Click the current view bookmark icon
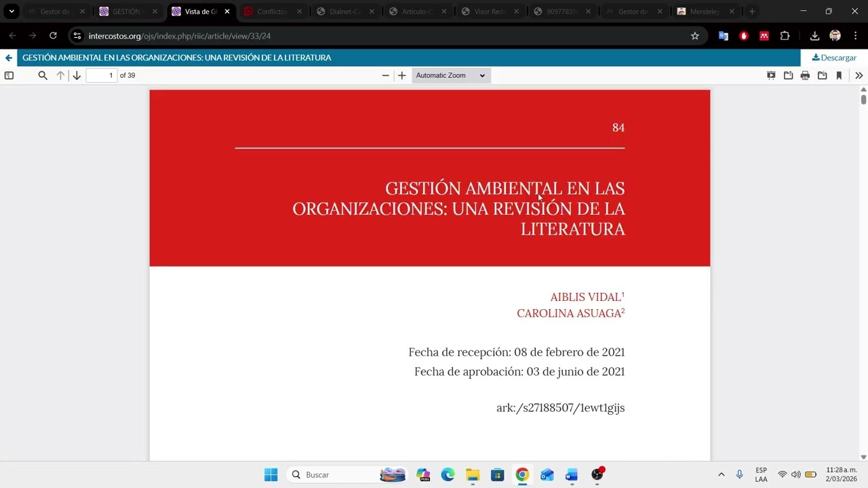The height and width of the screenshot is (488, 868). pos(839,75)
